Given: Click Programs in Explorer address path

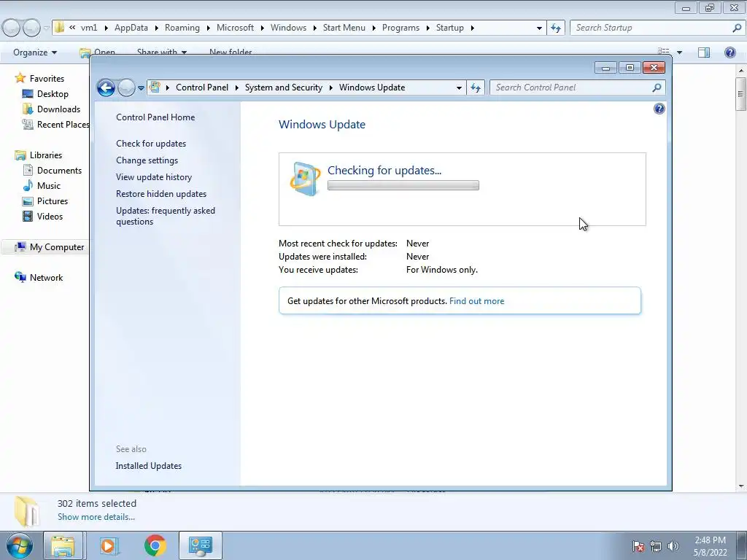Looking at the screenshot, I should pyautogui.click(x=400, y=28).
